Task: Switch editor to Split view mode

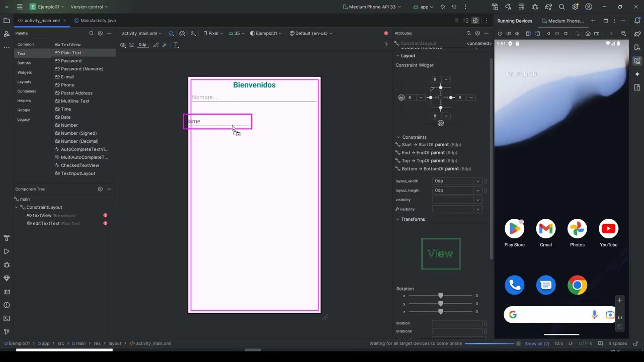Action: [466, 21]
